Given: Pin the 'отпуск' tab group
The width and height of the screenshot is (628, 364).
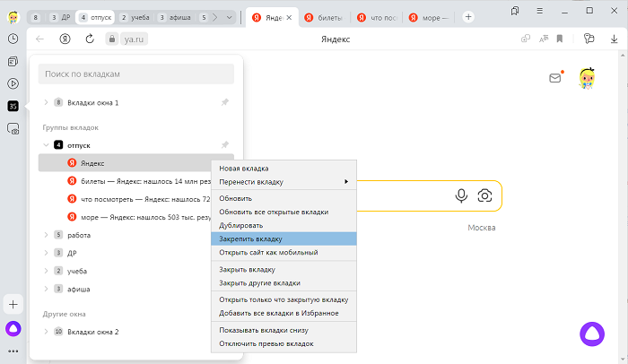Looking at the screenshot, I should coord(225,144).
